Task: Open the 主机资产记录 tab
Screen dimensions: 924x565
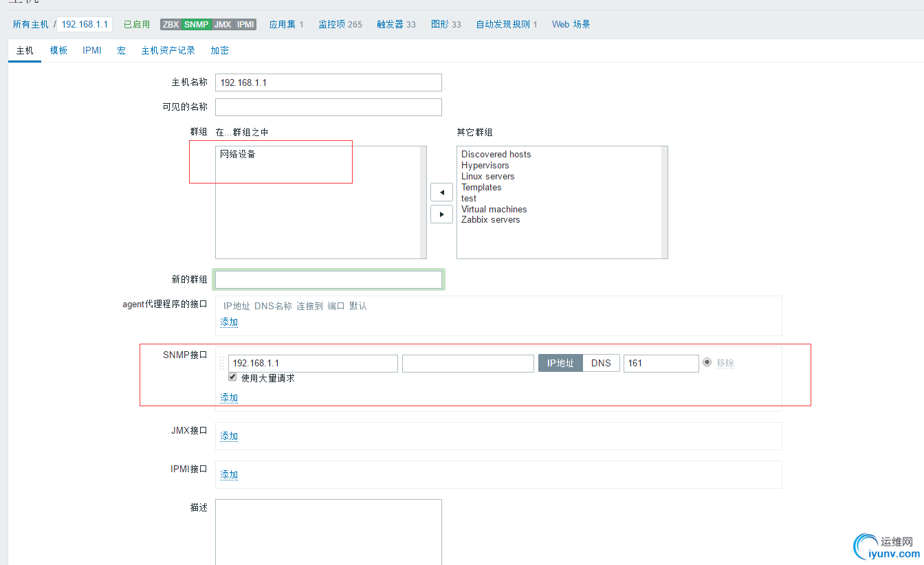Action: (x=168, y=50)
